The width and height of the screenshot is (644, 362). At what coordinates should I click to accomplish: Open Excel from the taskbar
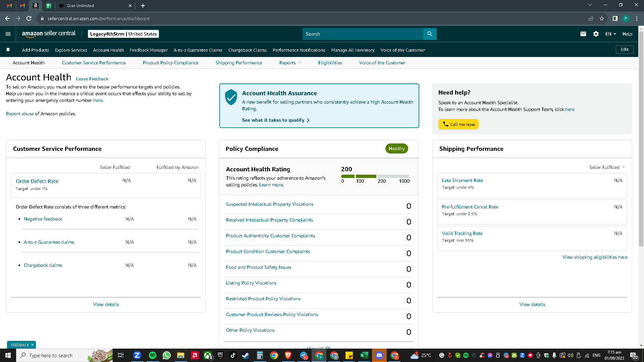click(x=364, y=355)
